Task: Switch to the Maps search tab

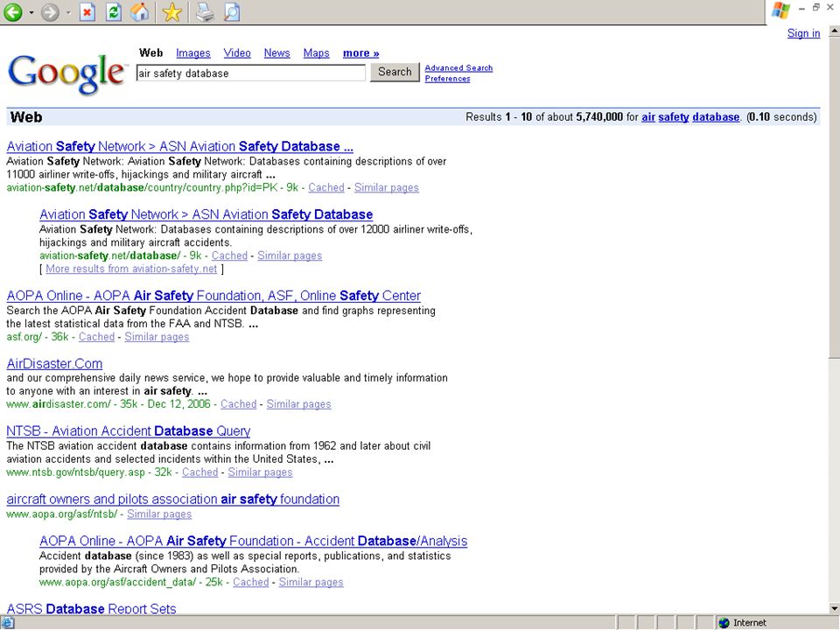Action: (x=316, y=53)
